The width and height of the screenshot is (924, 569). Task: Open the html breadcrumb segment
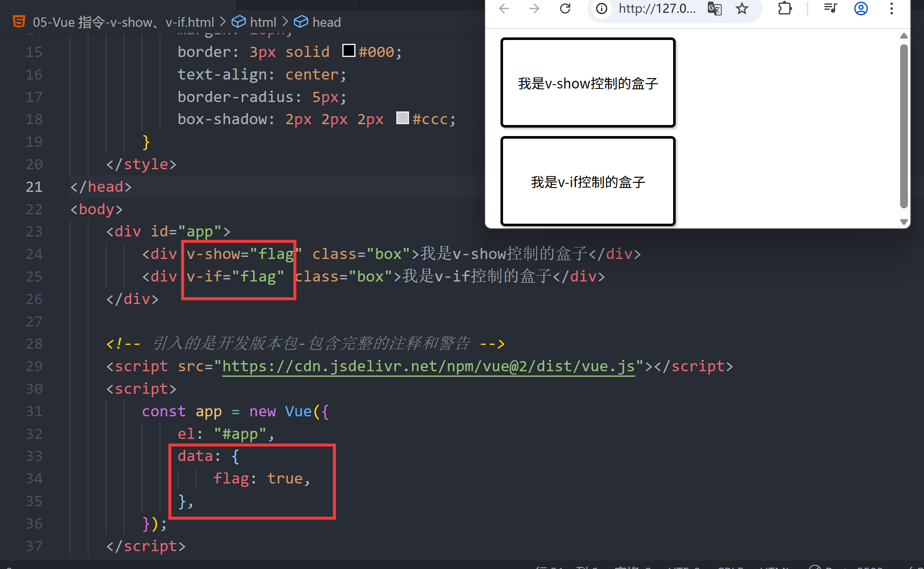pyautogui.click(x=263, y=22)
